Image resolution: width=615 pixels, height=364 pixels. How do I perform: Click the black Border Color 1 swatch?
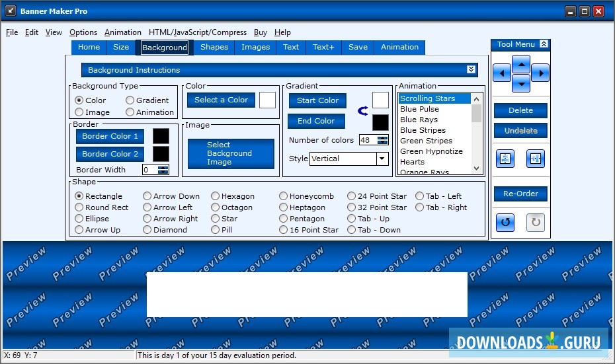tap(161, 136)
